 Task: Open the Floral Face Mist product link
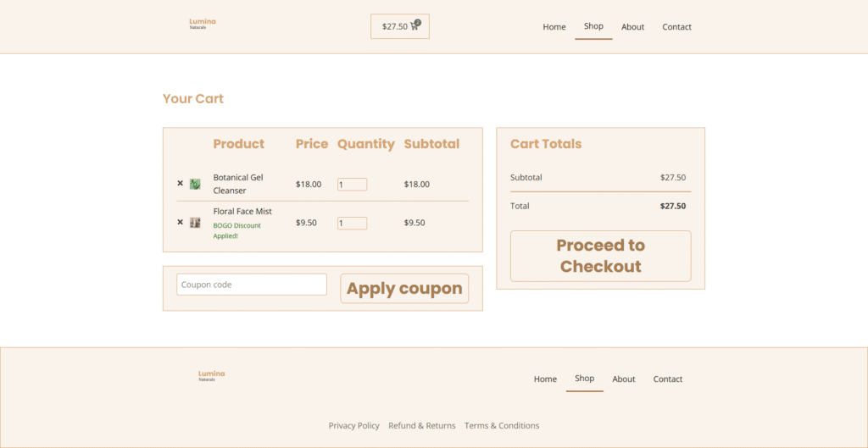tap(242, 211)
